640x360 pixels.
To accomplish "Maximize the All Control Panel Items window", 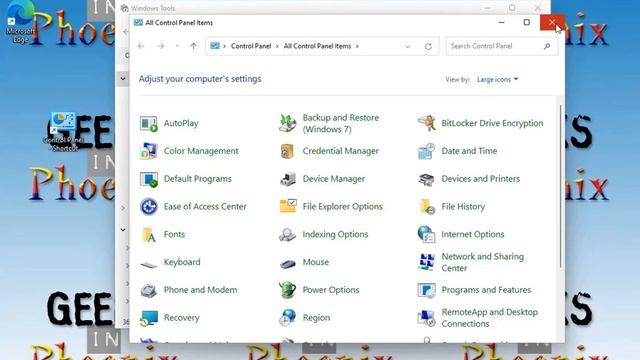I will pyautogui.click(x=527, y=22).
